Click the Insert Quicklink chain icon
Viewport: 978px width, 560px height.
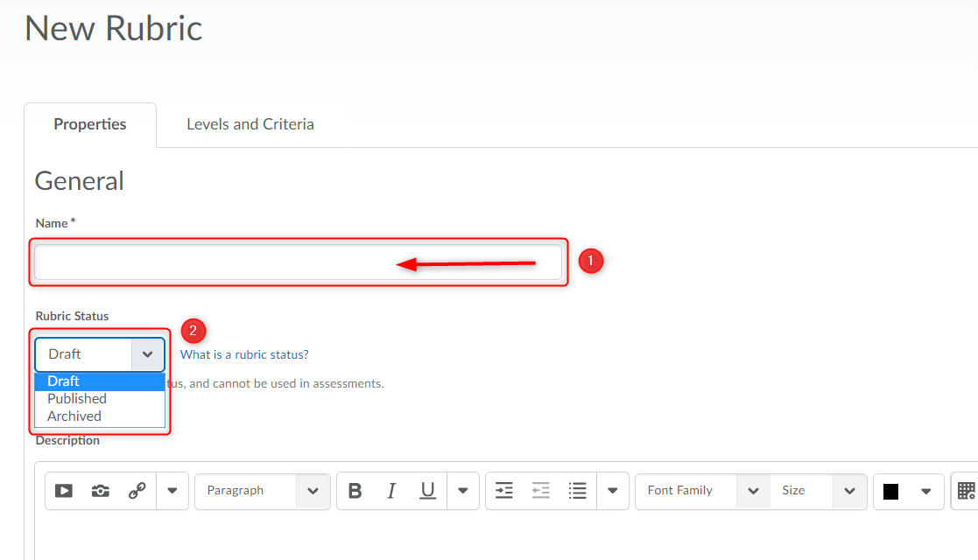point(137,491)
